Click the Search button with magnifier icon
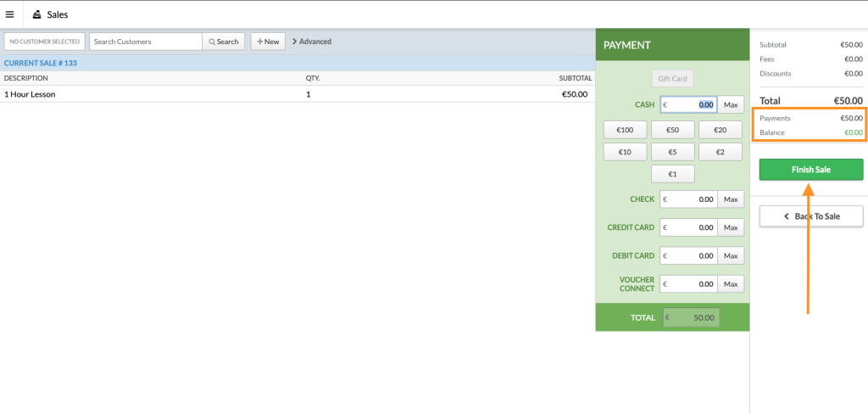Image resolution: width=868 pixels, height=414 pixels. coord(224,42)
